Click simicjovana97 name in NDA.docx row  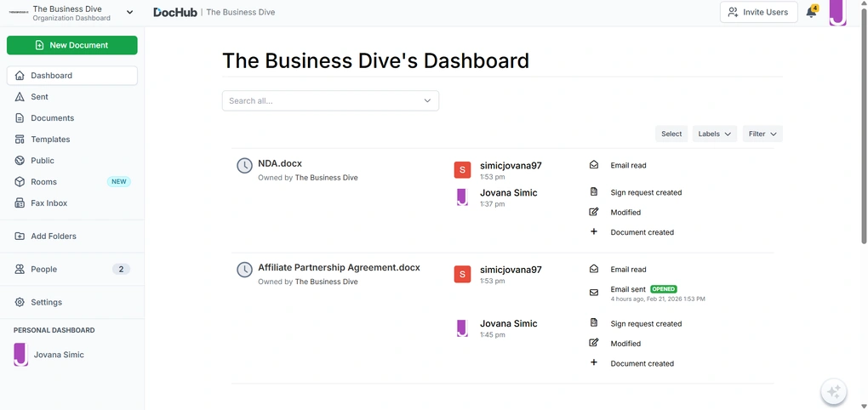point(511,166)
